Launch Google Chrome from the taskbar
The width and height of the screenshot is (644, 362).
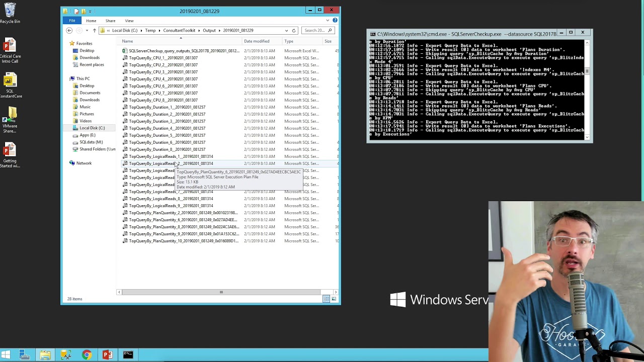(87, 355)
